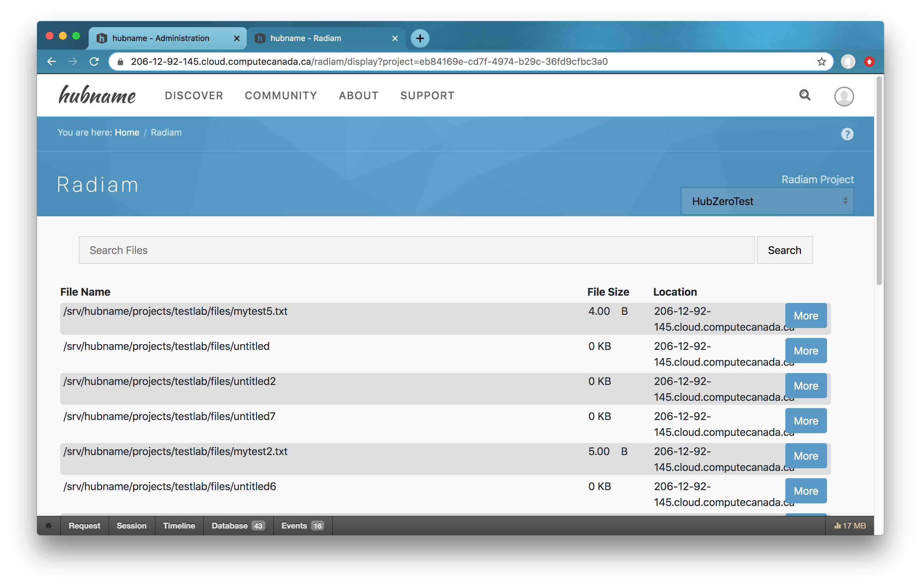Close the hubname - Radiam tab

pyautogui.click(x=395, y=38)
